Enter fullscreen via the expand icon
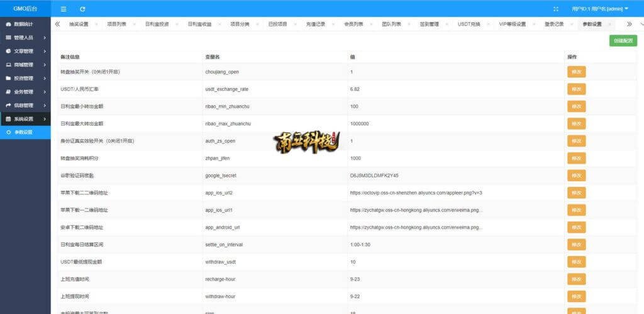Screen dimensions: 644x314 tap(555, 9)
